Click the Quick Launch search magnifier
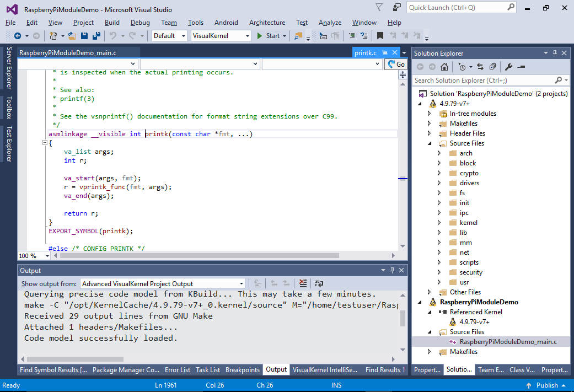The width and height of the screenshot is (574, 392). pos(511,7)
